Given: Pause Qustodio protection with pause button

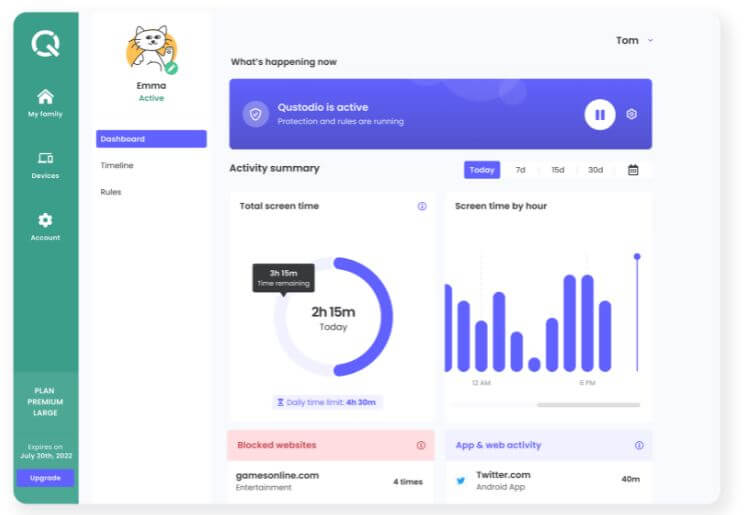Looking at the screenshot, I should 599,114.
